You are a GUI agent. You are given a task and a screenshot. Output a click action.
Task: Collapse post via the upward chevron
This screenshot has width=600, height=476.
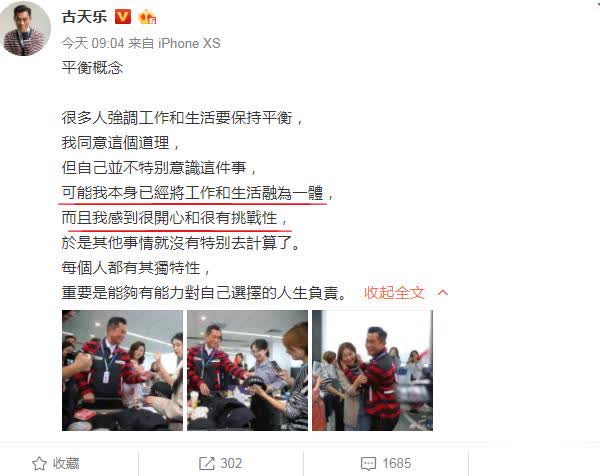(443, 293)
